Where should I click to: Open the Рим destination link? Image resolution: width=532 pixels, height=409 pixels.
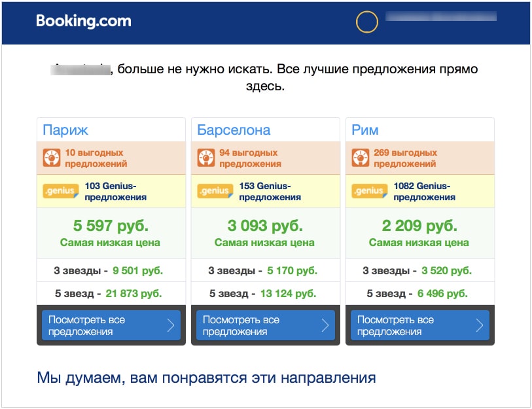click(x=365, y=130)
